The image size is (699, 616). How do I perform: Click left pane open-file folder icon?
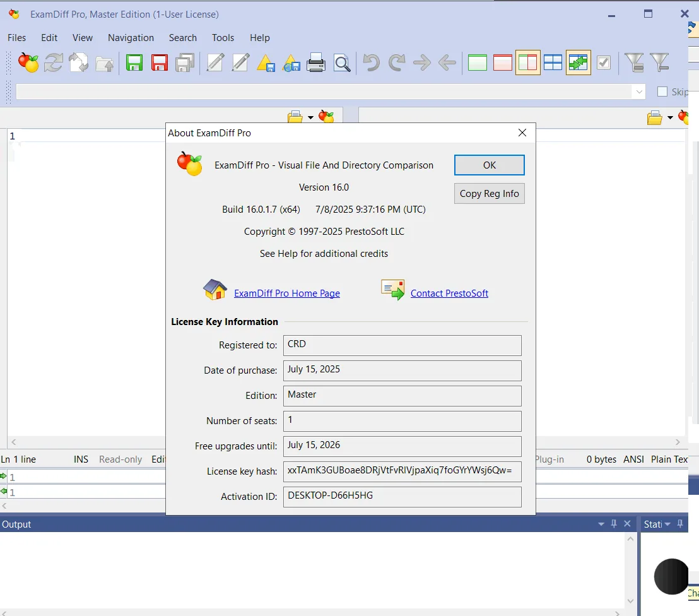(x=295, y=117)
